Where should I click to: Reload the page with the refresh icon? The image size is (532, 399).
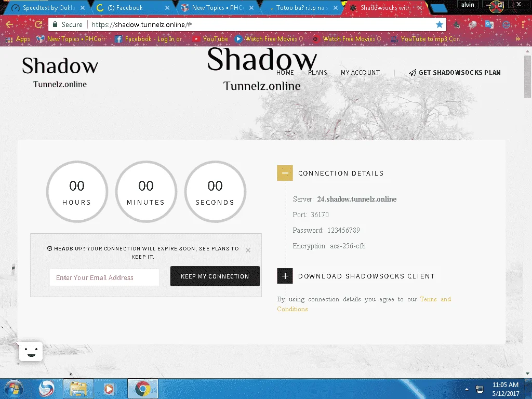[x=38, y=24]
